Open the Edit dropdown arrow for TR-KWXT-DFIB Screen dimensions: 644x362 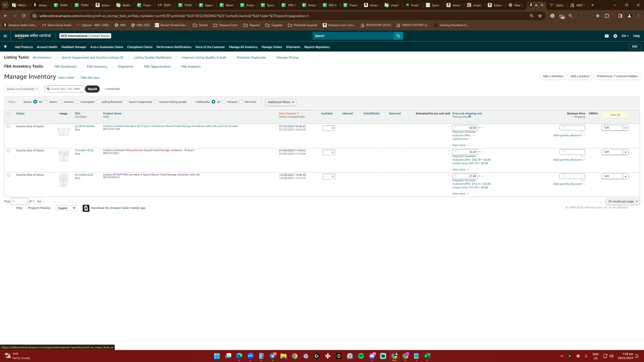coord(626,152)
